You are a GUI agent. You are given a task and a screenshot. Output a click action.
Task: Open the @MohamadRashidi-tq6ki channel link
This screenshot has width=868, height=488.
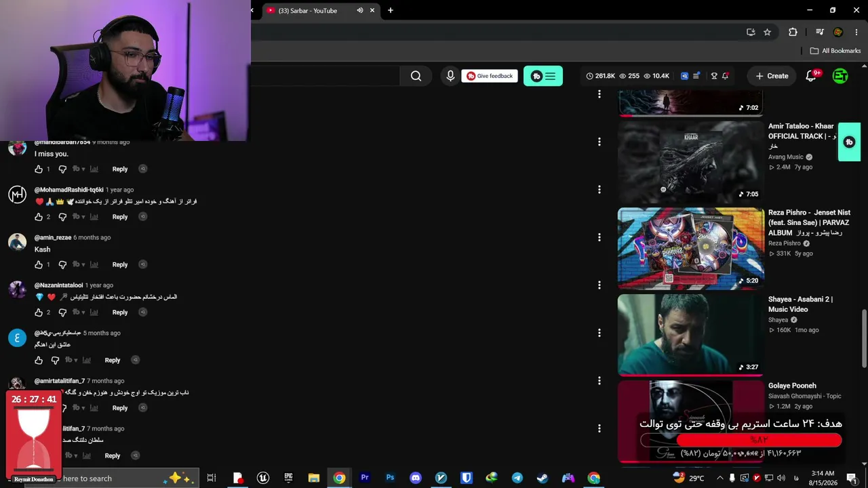(x=69, y=190)
